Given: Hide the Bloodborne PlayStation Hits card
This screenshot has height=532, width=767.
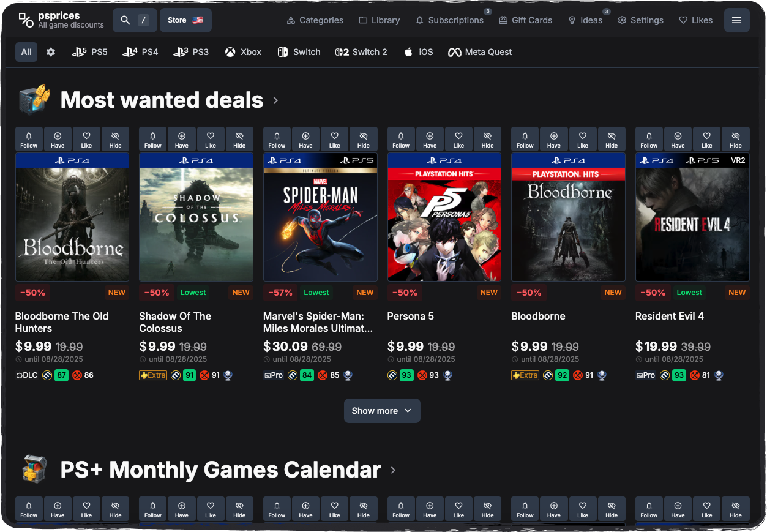Looking at the screenshot, I should pos(612,139).
